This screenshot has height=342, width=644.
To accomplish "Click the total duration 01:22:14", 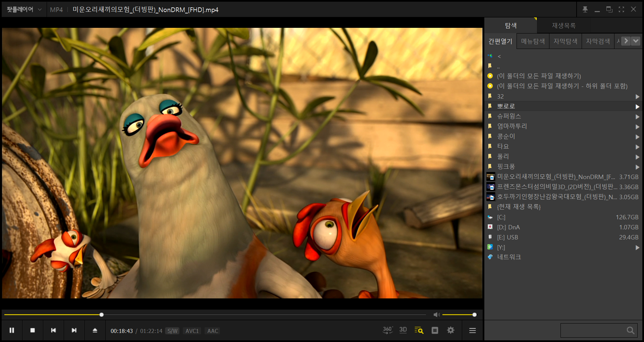I will (x=151, y=331).
